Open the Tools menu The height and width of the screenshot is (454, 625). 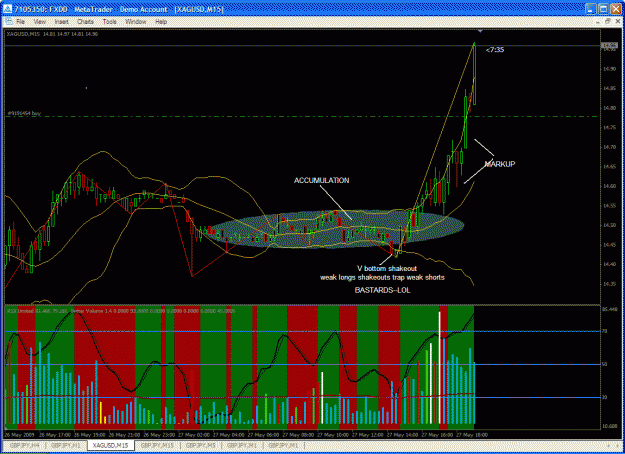[x=109, y=22]
